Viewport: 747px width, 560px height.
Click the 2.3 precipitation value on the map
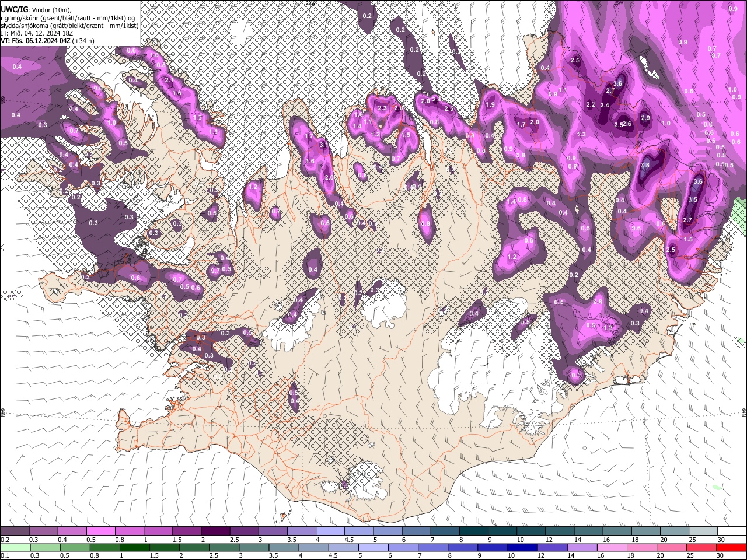(x=383, y=108)
